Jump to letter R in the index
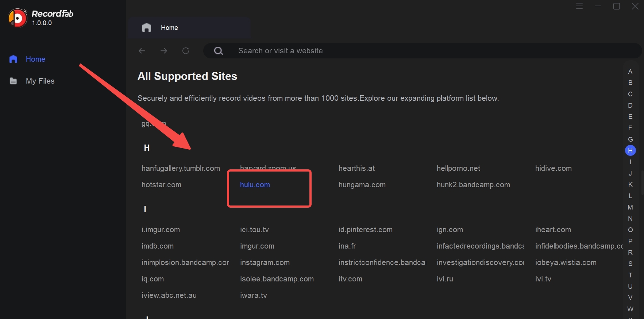Image resolution: width=644 pixels, height=319 pixels. pos(630,253)
